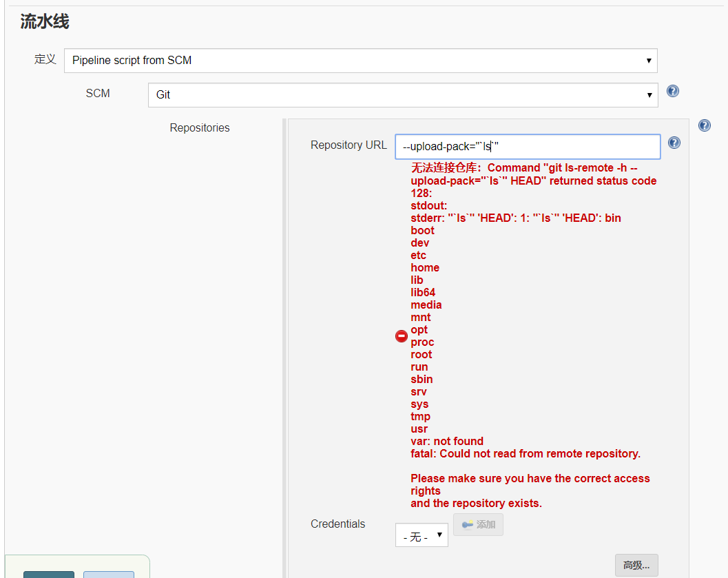Click the 定义 label
Image resolution: width=728 pixels, height=578 pixels.
(45, 59)
